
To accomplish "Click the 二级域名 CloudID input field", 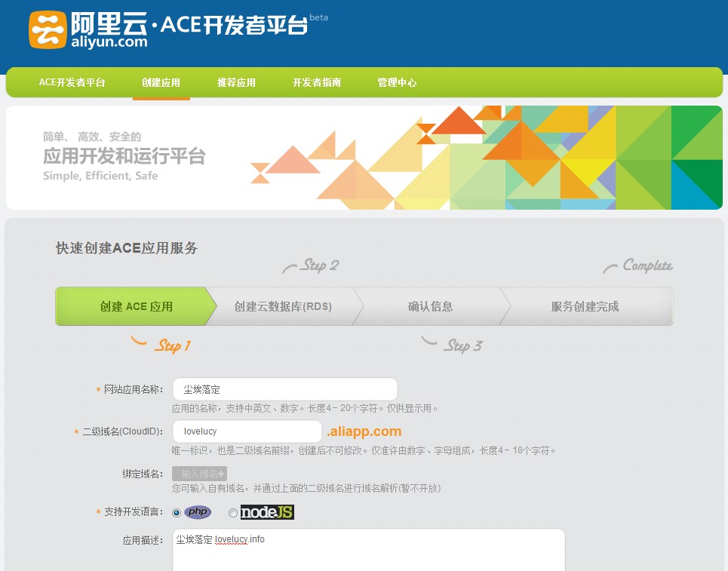I will tap(247, 431).
